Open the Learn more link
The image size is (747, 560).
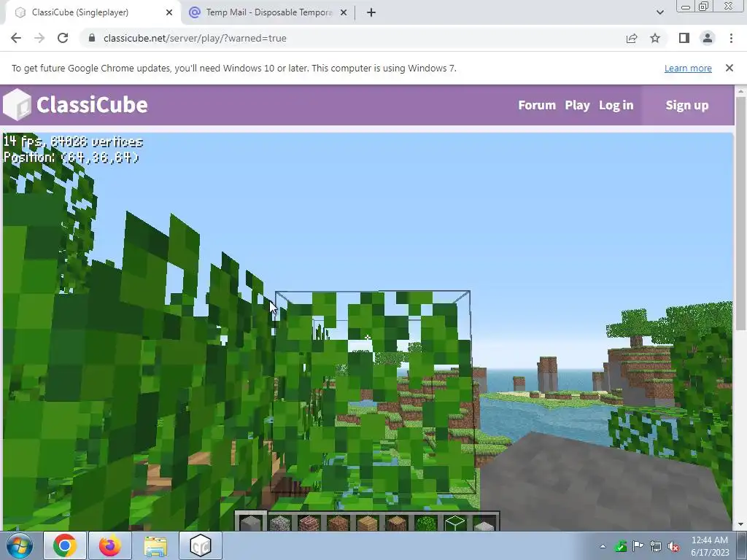tap(688, 68)
